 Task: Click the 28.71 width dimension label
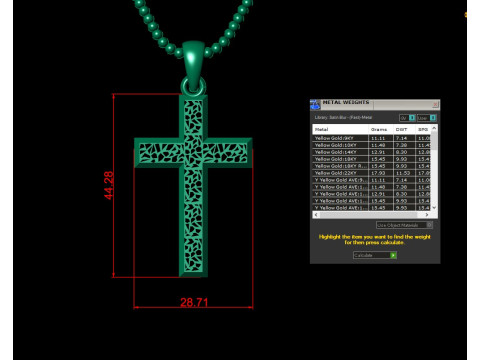tap(194, 302)
